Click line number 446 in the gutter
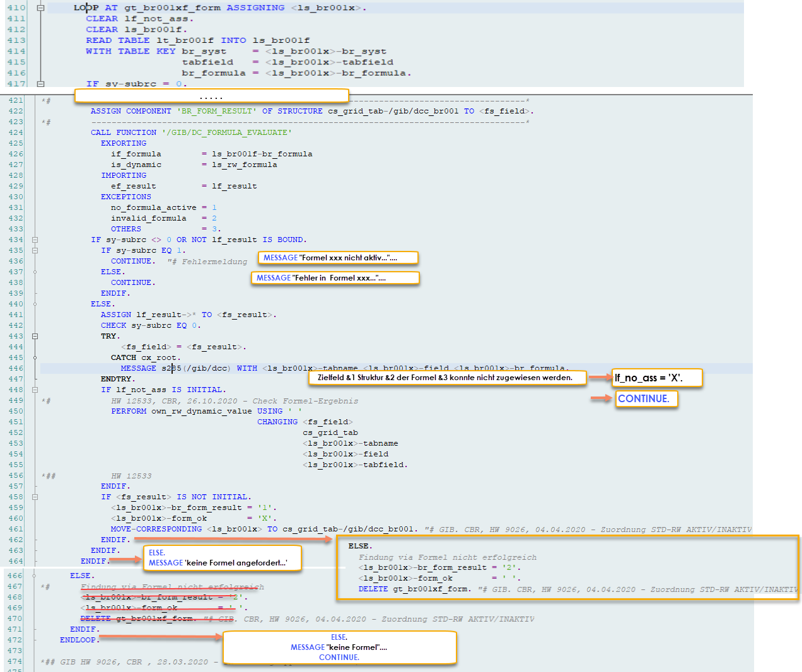Screen dimensions: 802x672 click(16, 368)
